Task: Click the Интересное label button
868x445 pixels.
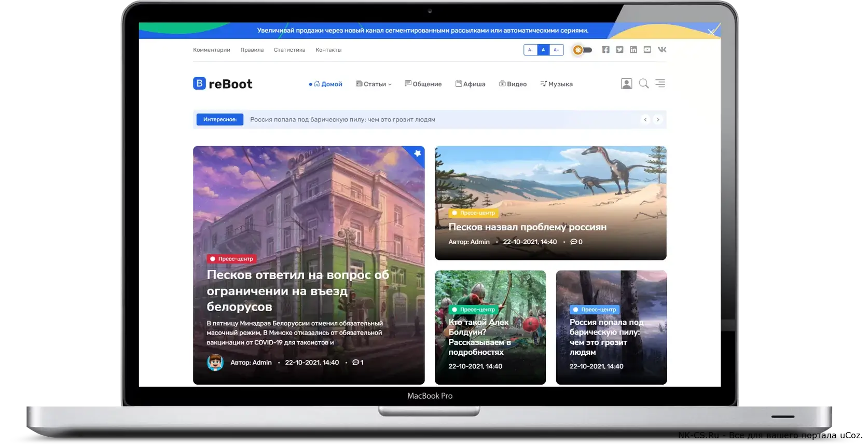Action: 220,119
